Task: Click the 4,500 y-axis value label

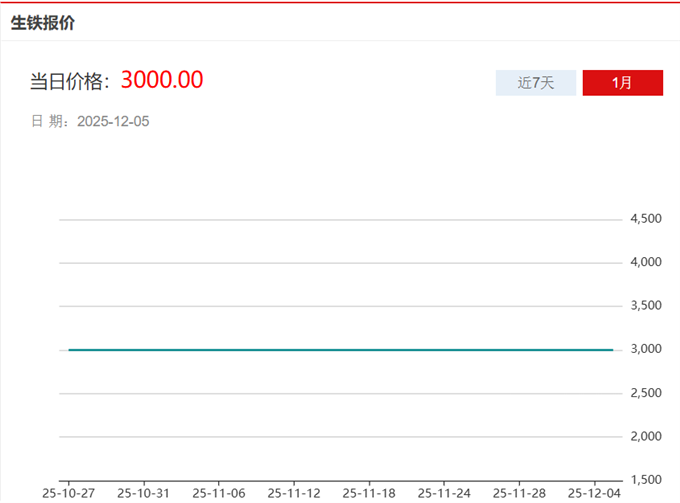Action: [x=646, y=219]
